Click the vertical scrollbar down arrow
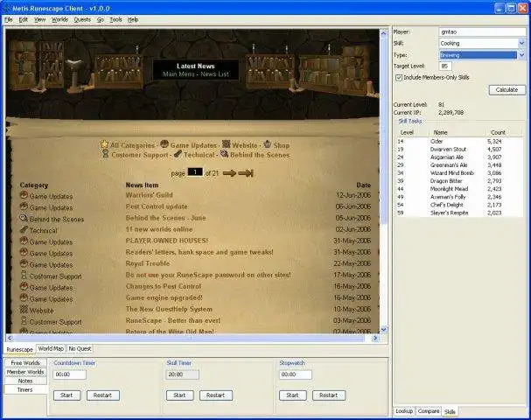531x420 pixels. coord(384,329)
